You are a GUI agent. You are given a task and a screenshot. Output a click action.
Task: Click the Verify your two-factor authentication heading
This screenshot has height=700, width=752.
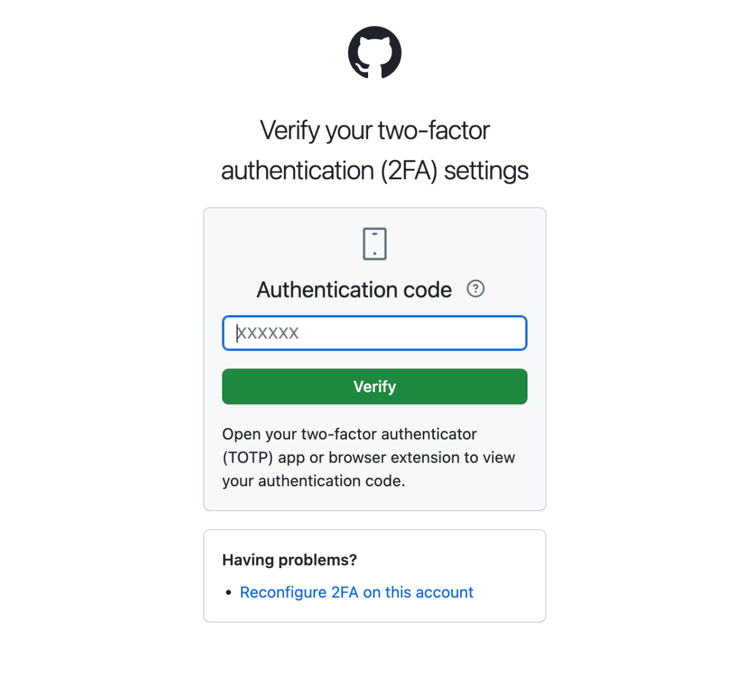point(374,150)
